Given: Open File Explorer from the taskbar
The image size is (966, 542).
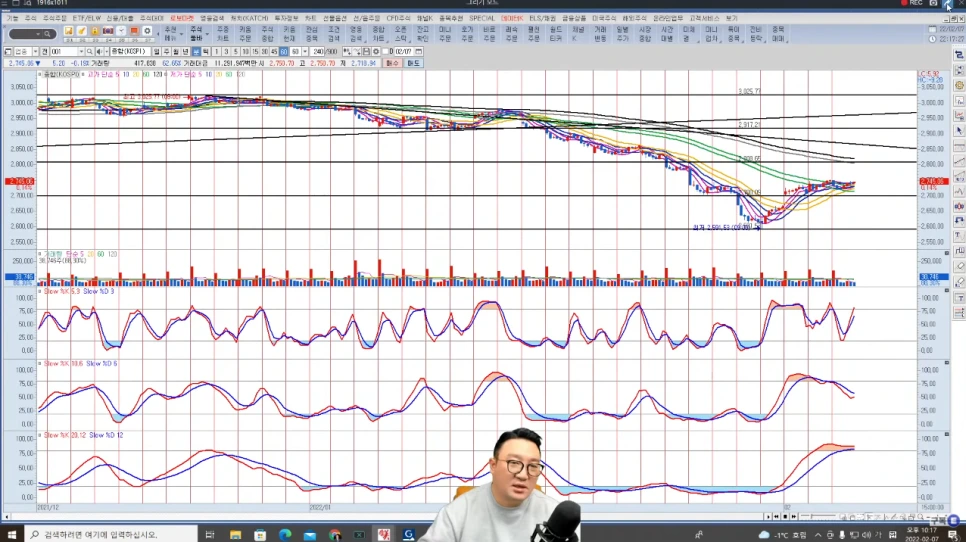Looking at the screenshot, I should coord(235,535).
